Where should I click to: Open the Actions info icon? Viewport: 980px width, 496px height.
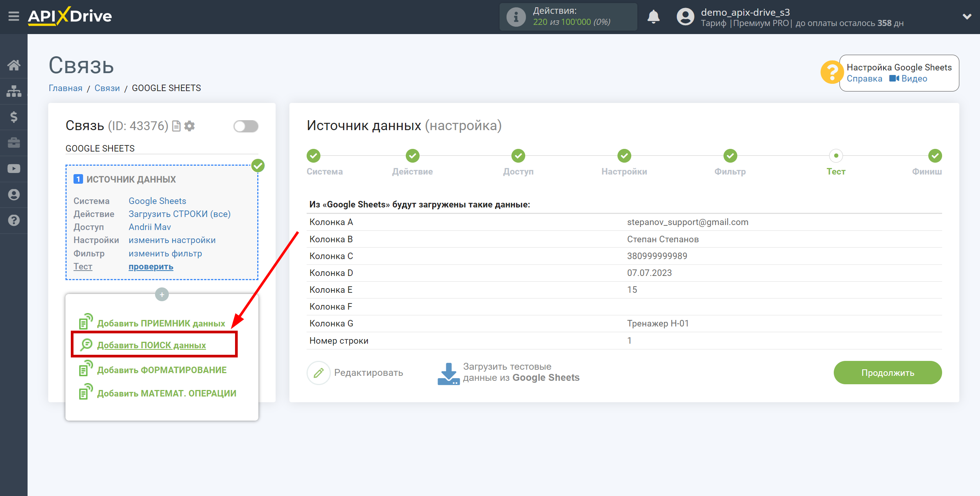[x=516, y=17]
